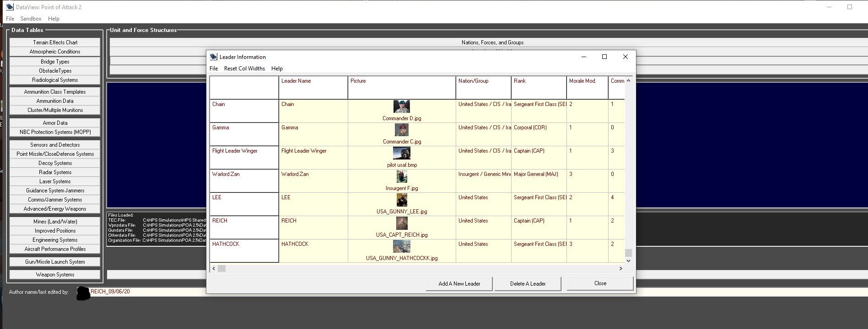Open Ammunition Class Templates table

[55, 92]
